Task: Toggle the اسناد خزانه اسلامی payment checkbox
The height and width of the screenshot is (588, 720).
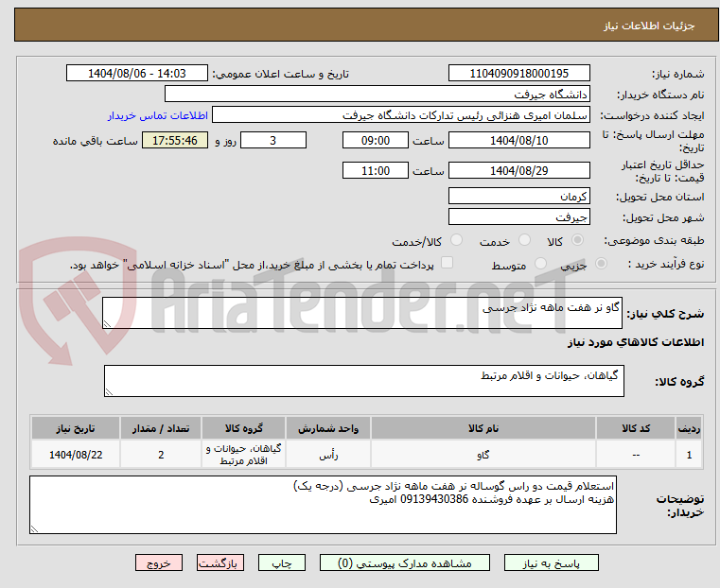Action: (x=447, y=263)
